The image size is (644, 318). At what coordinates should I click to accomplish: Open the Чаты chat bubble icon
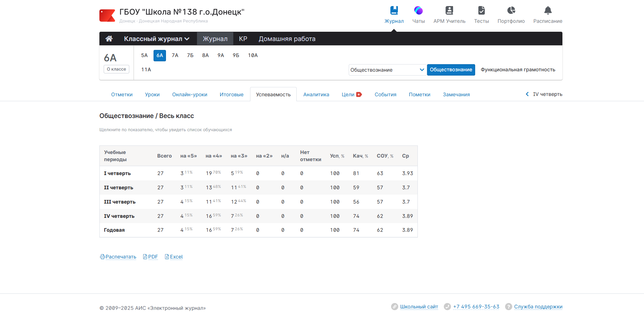pos(419,10)
